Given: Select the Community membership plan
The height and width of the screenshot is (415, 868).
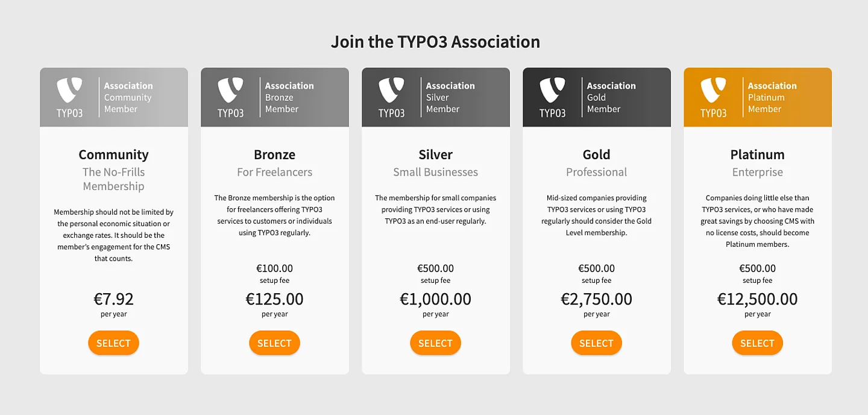Looking at the screenshot, I should tap(113, 343).
